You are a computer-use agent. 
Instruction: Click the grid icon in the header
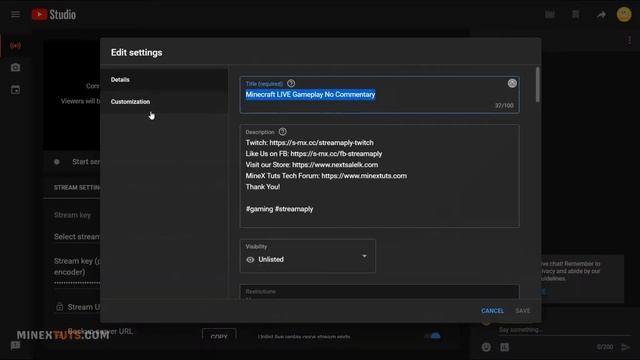coord(576,15)
